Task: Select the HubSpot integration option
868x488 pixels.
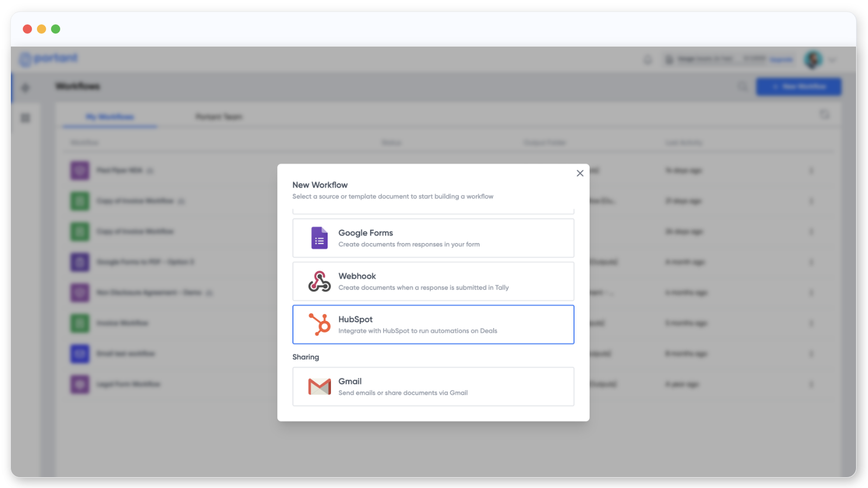Action: (433, 324)
